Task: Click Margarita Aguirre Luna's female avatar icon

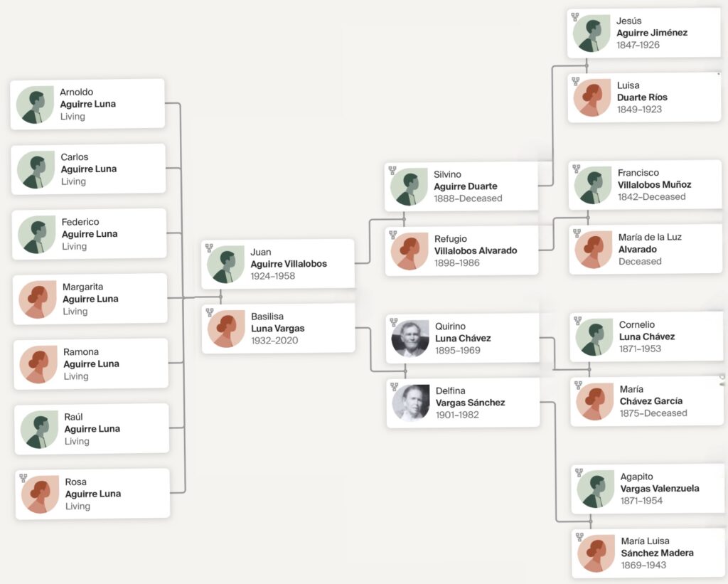Action: 38,299
